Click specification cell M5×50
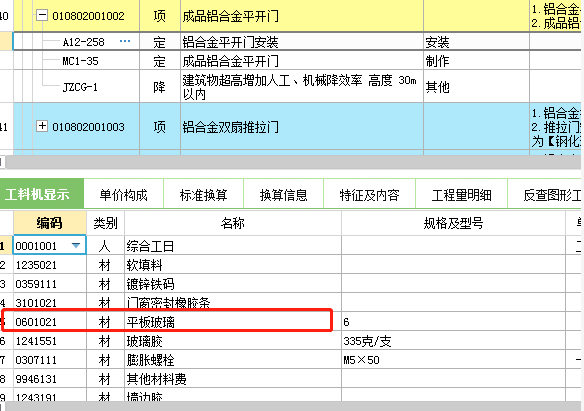 coord(453,360)
